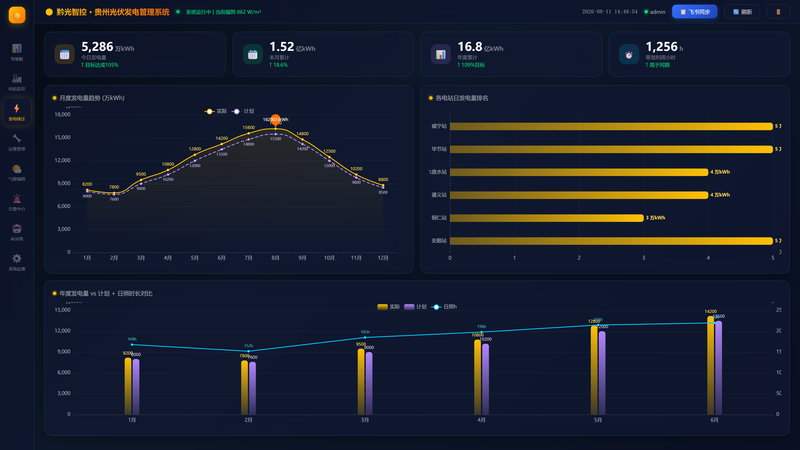Toggle 实际 bars in annual comparison legend

(x=389, y=307)
